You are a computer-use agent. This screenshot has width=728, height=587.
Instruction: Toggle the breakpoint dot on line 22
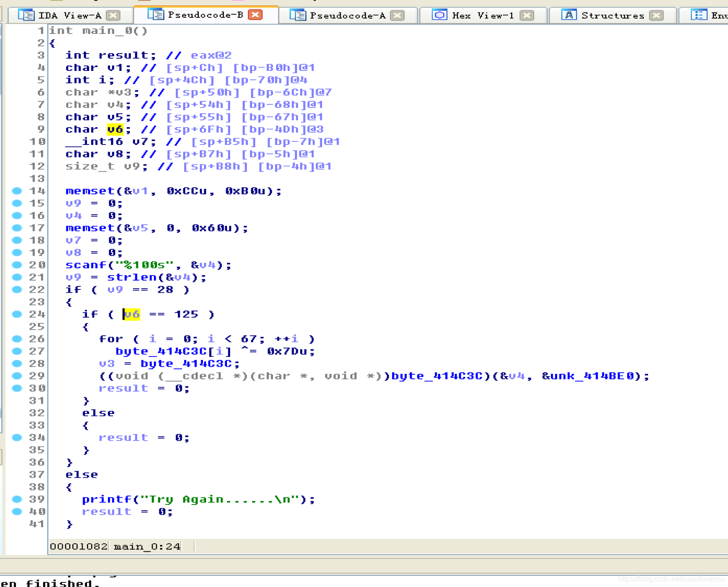coord(17,289)
